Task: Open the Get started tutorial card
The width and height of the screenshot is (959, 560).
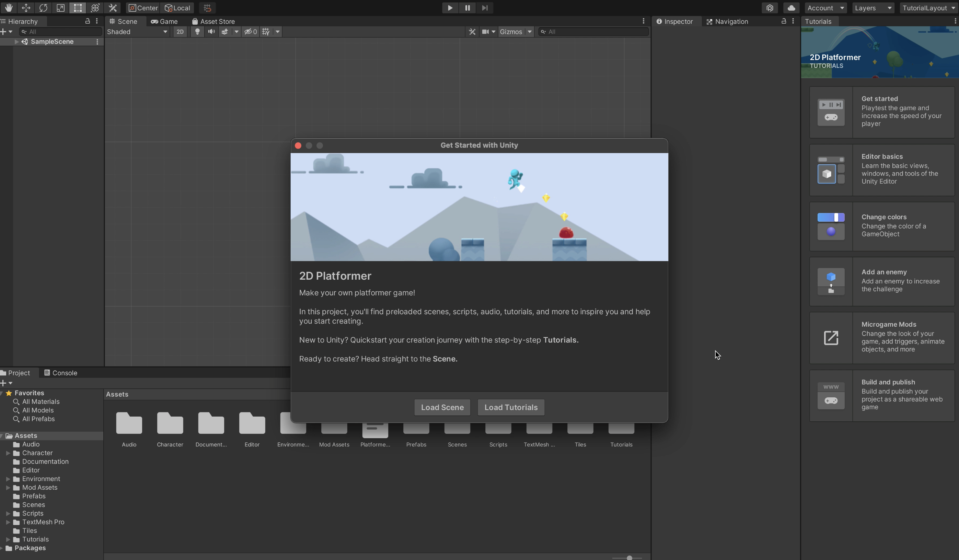Action: click(882, 112)
